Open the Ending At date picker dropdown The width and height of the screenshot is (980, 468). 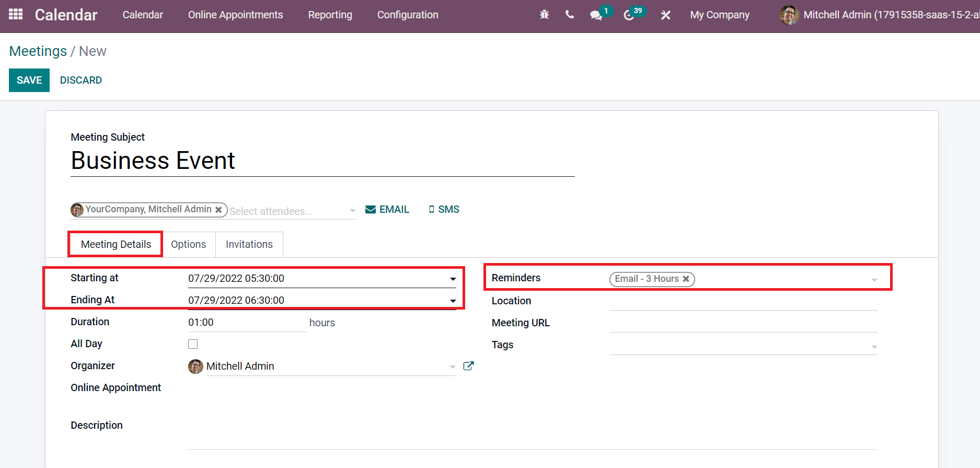coord(453,301)
